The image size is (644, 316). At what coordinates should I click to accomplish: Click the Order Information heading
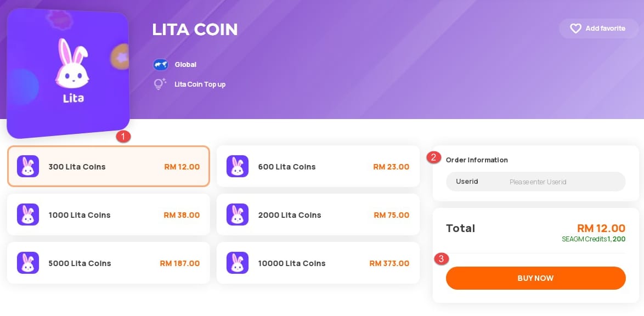(477, 160)
